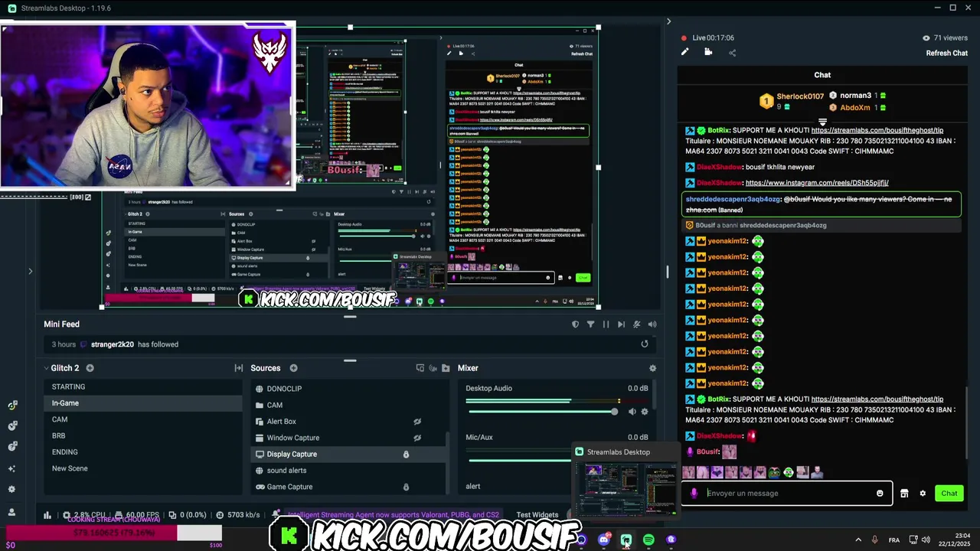Click the camera icon below the Live timer

[708, 52]
